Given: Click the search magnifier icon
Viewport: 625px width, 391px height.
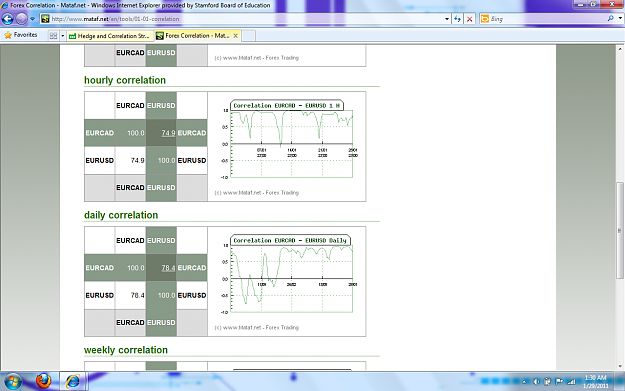Looking at the screenshot, I should pyautogui.click(x=610, y=18).
